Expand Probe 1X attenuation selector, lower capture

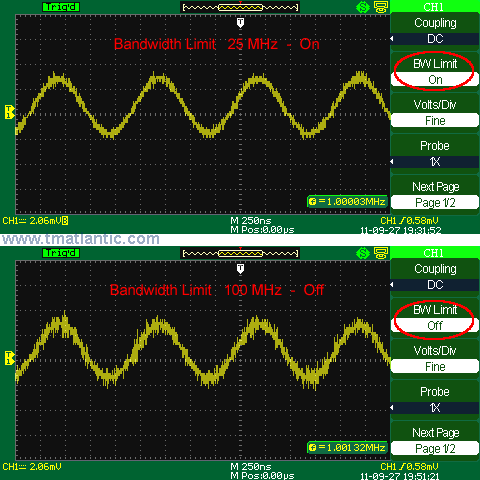(435, 408)
